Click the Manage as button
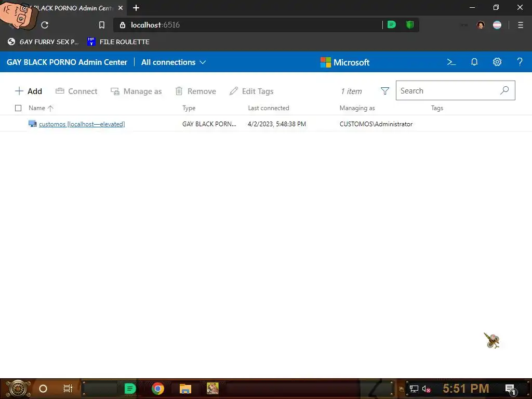This screenshot has height=399, width=532. pos(136,91)
